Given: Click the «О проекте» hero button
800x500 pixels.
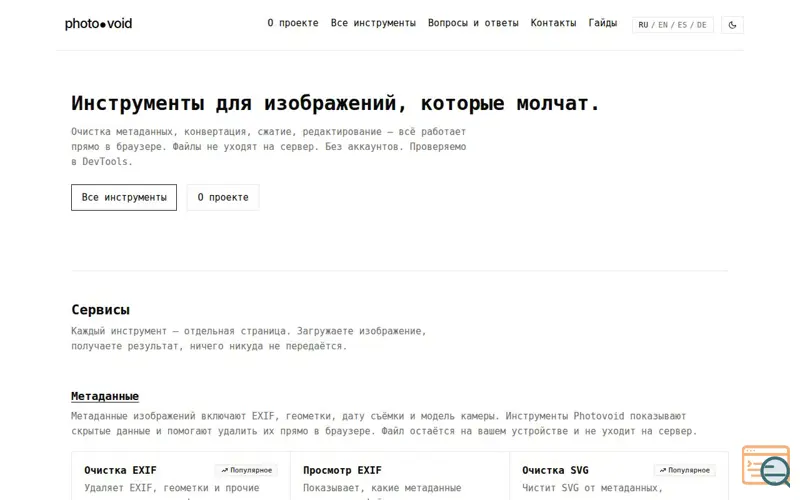Looking at the screenshot, I should click(223, 197).
